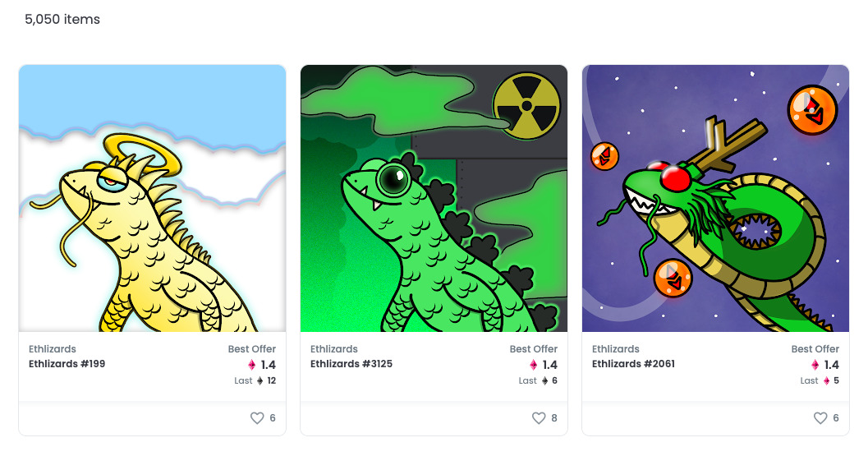Screen dimensions: 868x456
Task: Click Ethlizards collection name above #199
Action: 53,349
